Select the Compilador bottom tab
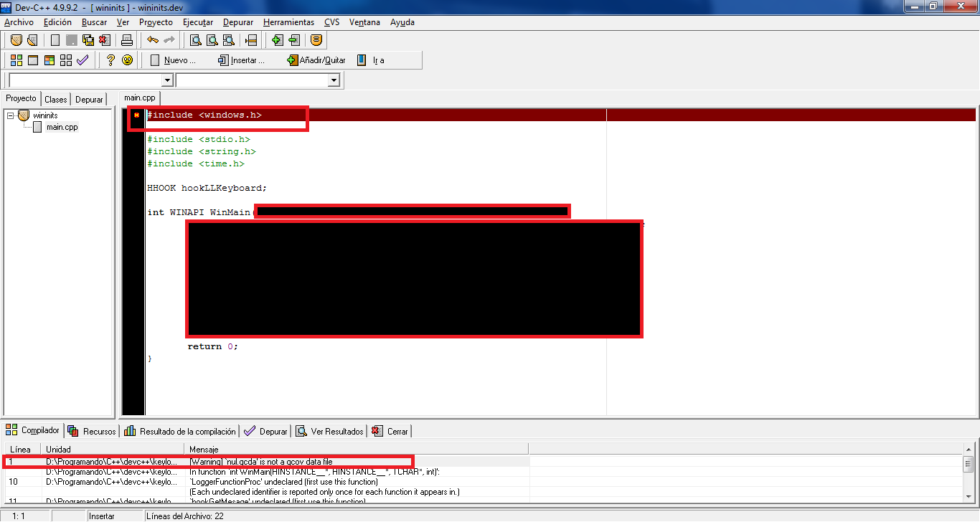Viewport: 980px width, 522px height. 33,430
